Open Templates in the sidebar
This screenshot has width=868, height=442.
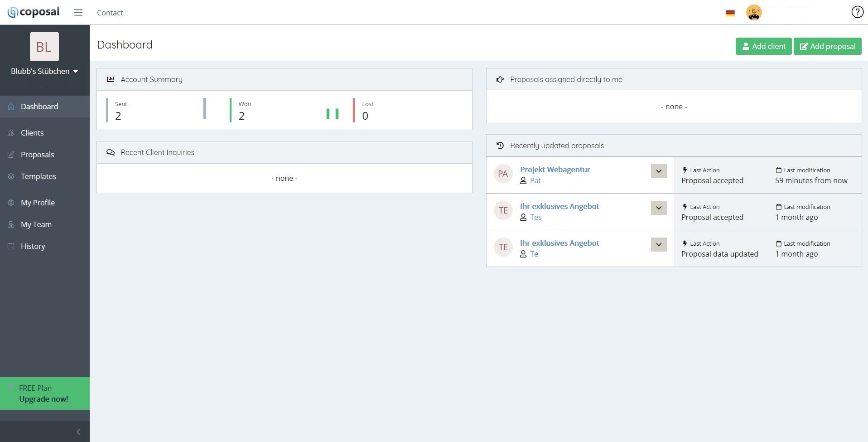point(39,176)
